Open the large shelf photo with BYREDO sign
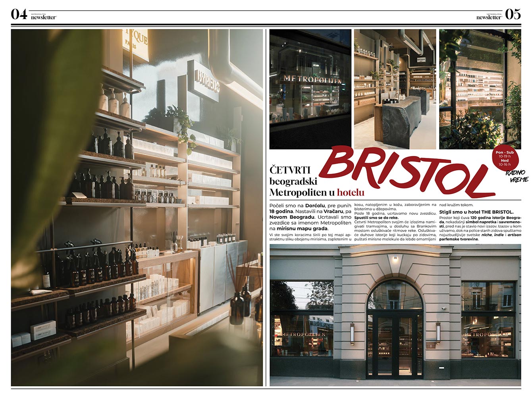 (137, 207)
